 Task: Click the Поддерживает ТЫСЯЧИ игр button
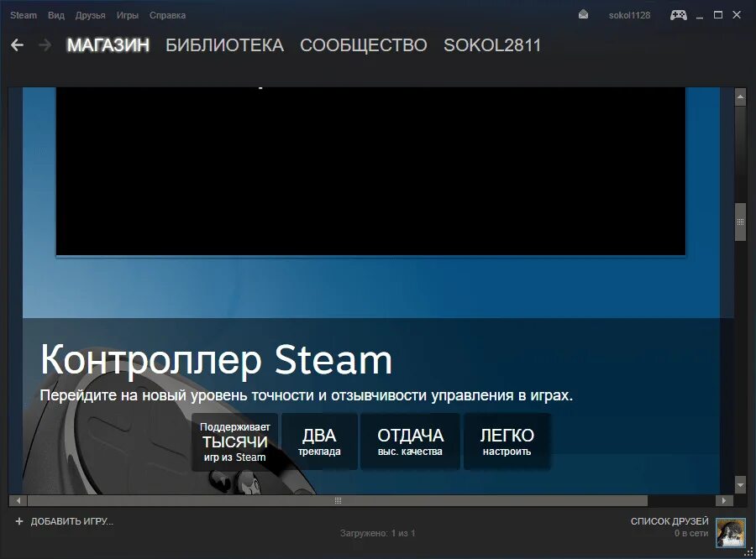(x=235, y=441)
